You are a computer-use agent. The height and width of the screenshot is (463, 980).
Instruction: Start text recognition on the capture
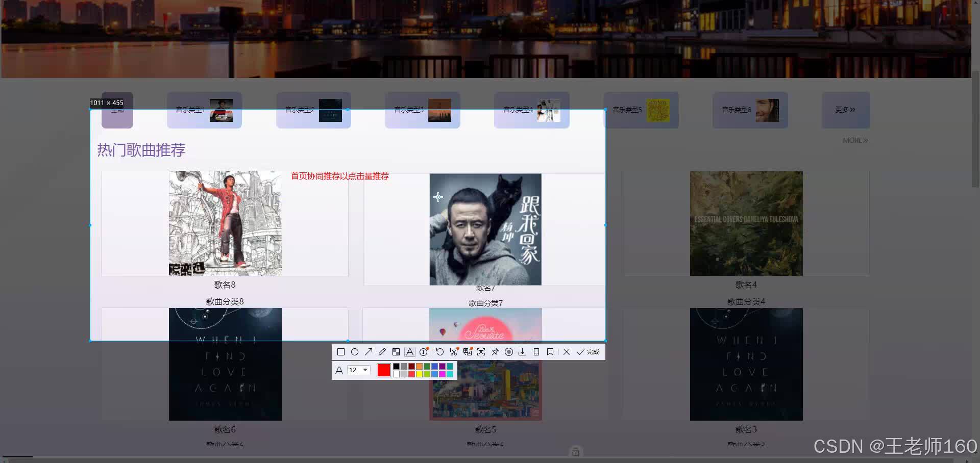[481, 352]
